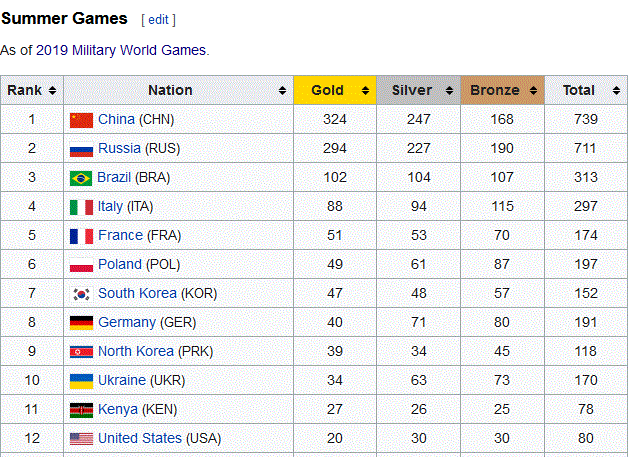This screenshot has height=457, width=630.
Task: Click the France flag icon
Action: [81, 236]
